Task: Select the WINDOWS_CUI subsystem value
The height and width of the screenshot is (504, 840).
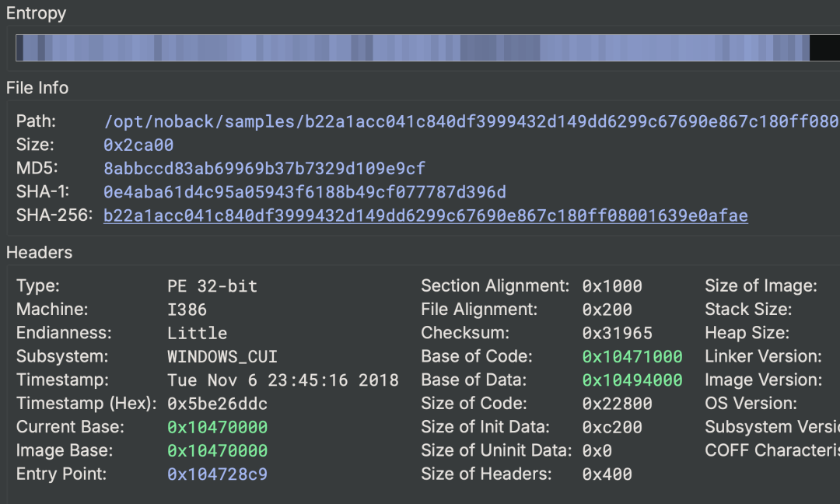Action: pyautogui.click(x=222, y=356)
